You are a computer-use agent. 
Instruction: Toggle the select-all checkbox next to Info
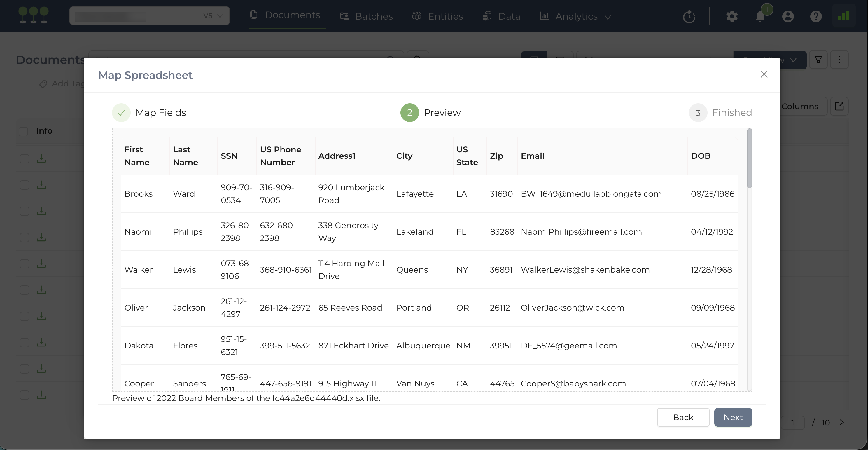(23, 131)
